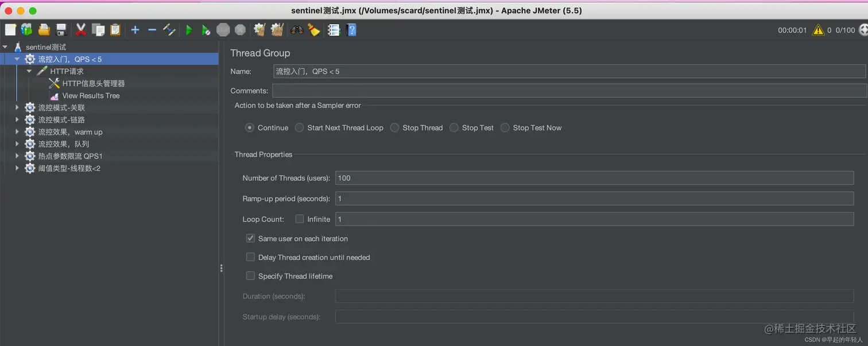Click the Loop Count value field

click(x=594, y=219)
